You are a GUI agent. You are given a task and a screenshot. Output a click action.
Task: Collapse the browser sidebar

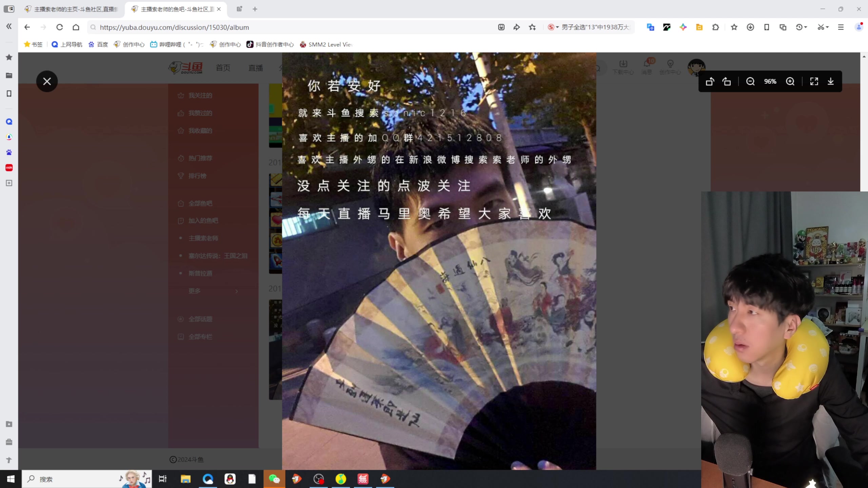click(x=9, y=26)
